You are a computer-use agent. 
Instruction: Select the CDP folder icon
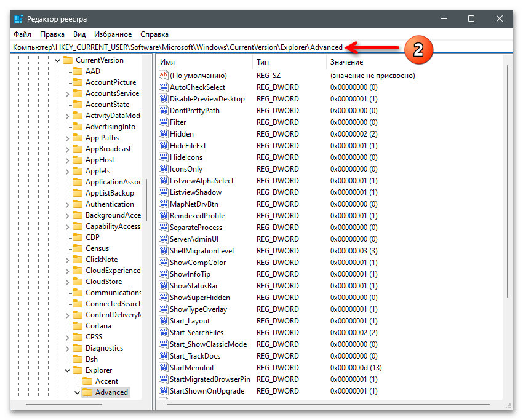point(78,237)
